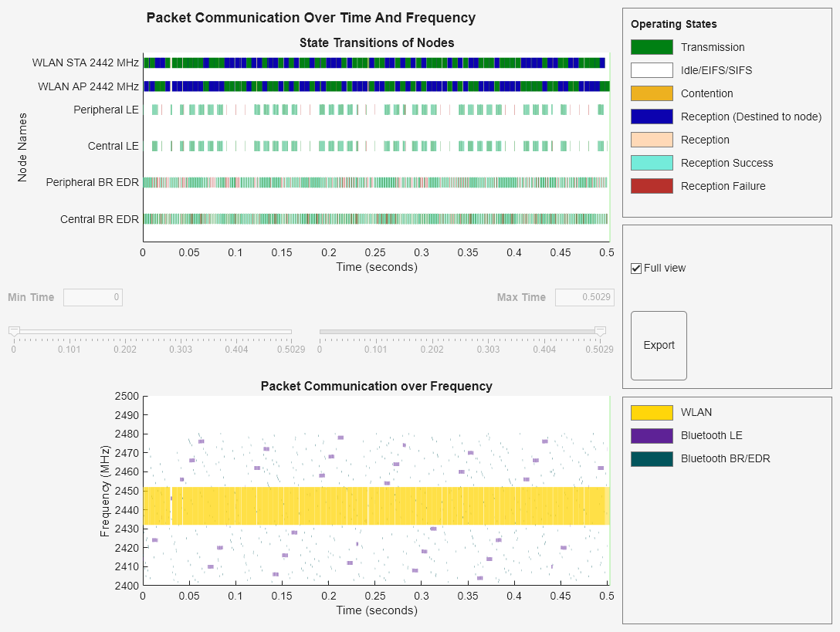840x632 pixels.
Task: Grab the right time range slider thumb
Action: point(601,330)
